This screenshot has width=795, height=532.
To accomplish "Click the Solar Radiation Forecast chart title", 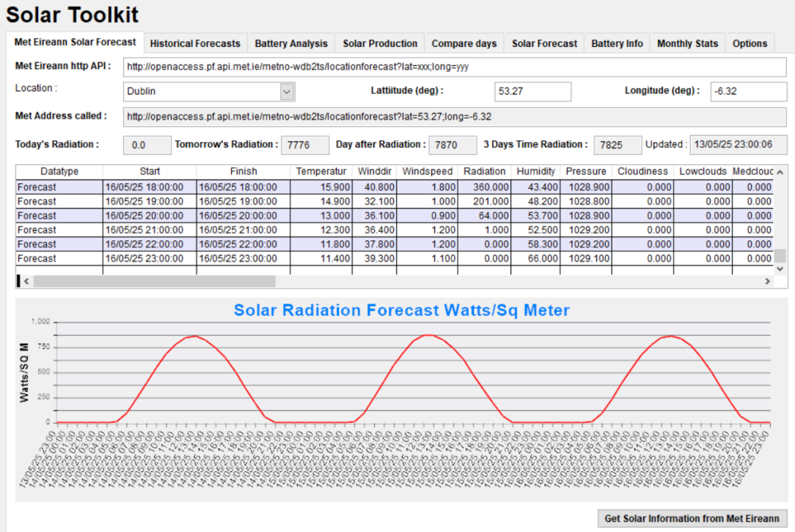I will coord(402,310).
